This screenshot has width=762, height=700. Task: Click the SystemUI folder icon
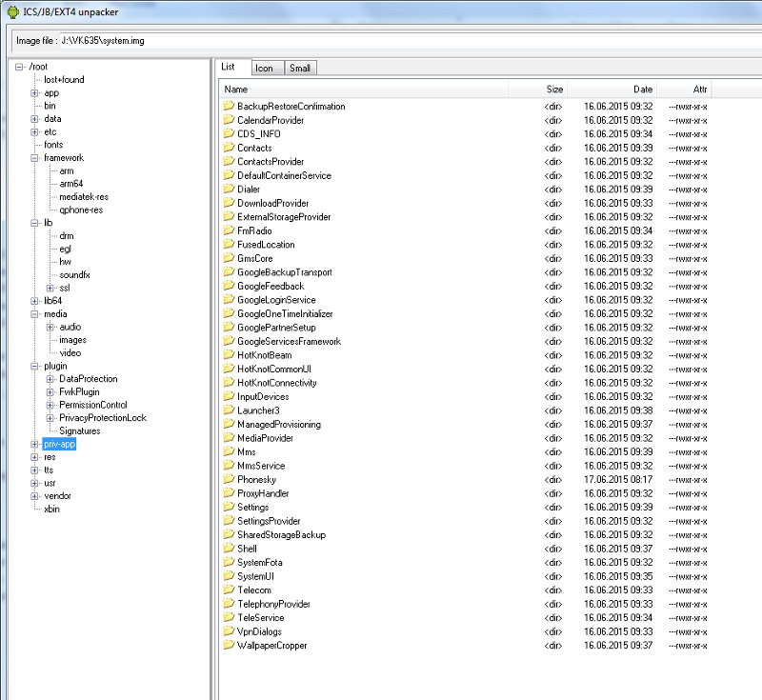(x=229, y=576)
